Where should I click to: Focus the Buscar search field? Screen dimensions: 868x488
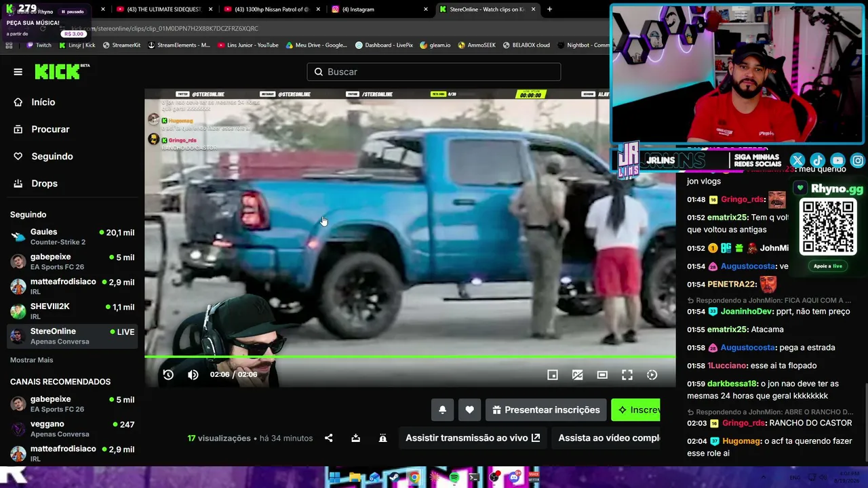pos(434,72)
